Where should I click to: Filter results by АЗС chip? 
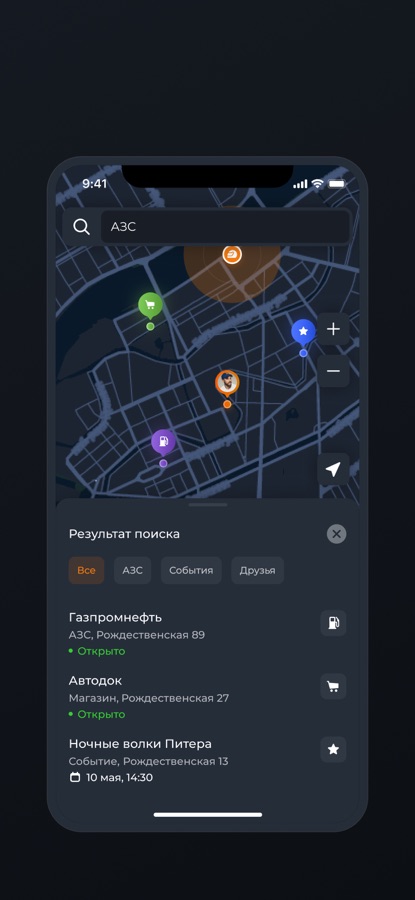(133, 570)
